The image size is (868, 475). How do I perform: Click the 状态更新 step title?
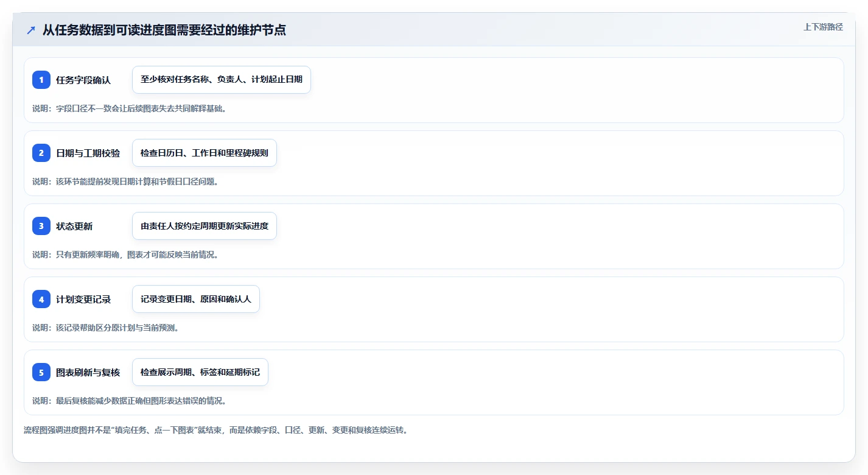point(74,226)
